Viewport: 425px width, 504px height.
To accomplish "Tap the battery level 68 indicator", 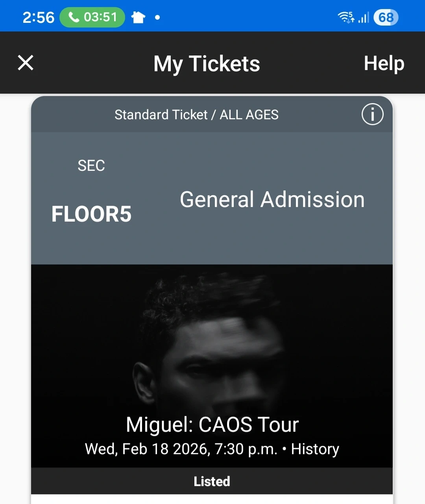I will (x=386, y=17).
